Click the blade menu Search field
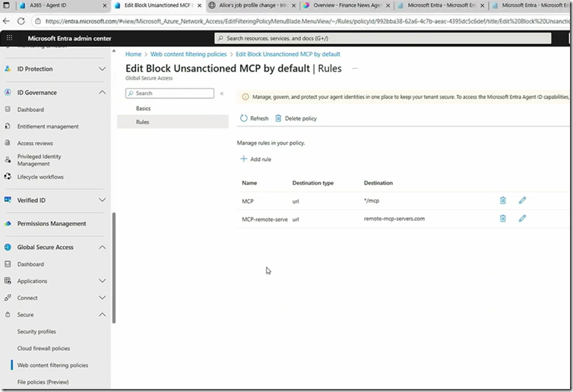Image resolution: width=573 pixels, height=392 pixels. tap(170, 93)
